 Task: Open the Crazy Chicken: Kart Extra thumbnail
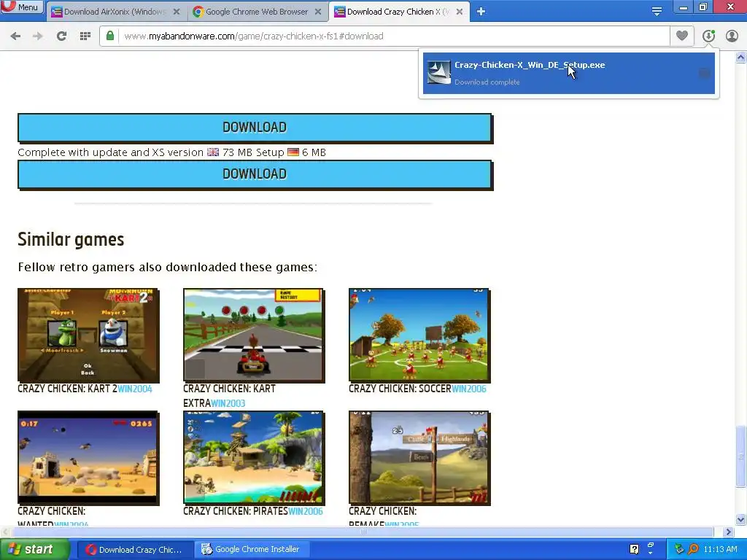coord(254,335)
